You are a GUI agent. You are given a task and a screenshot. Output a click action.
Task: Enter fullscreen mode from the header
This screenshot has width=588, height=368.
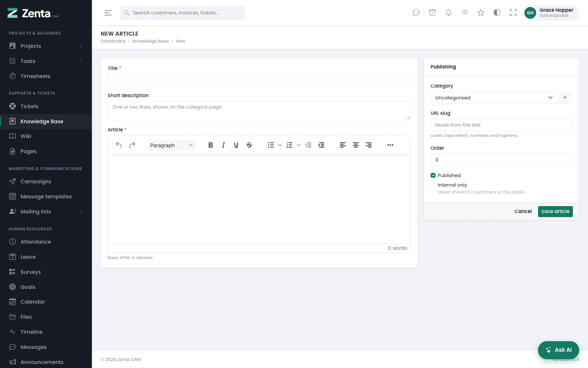(x=513, y=13)
